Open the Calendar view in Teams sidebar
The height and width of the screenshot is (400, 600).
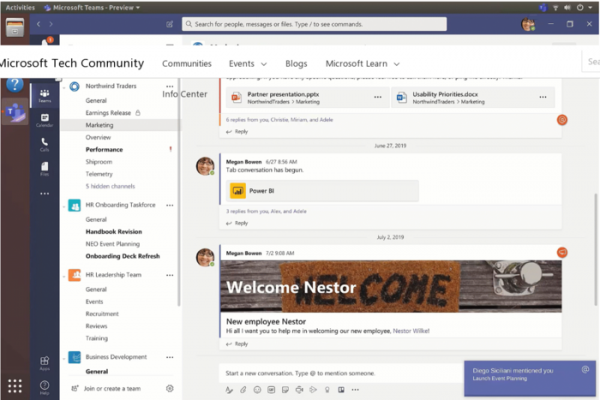tap(45, 120)
